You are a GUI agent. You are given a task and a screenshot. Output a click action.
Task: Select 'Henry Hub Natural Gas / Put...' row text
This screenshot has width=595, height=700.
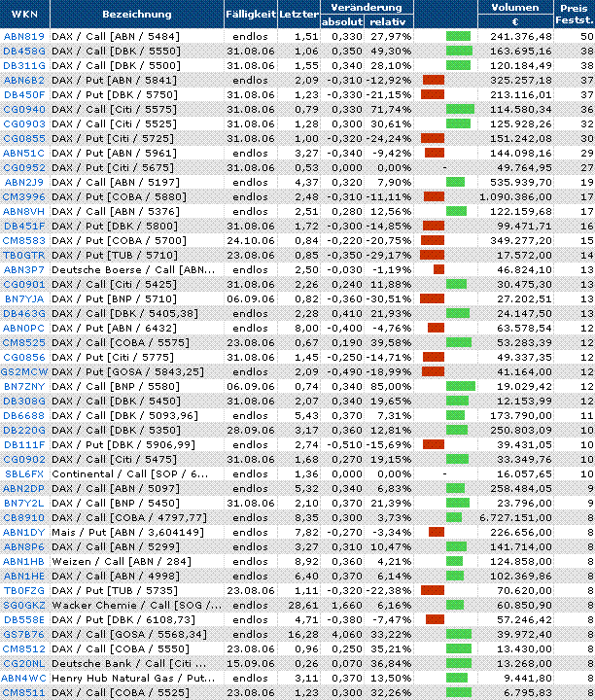(133, 679)
